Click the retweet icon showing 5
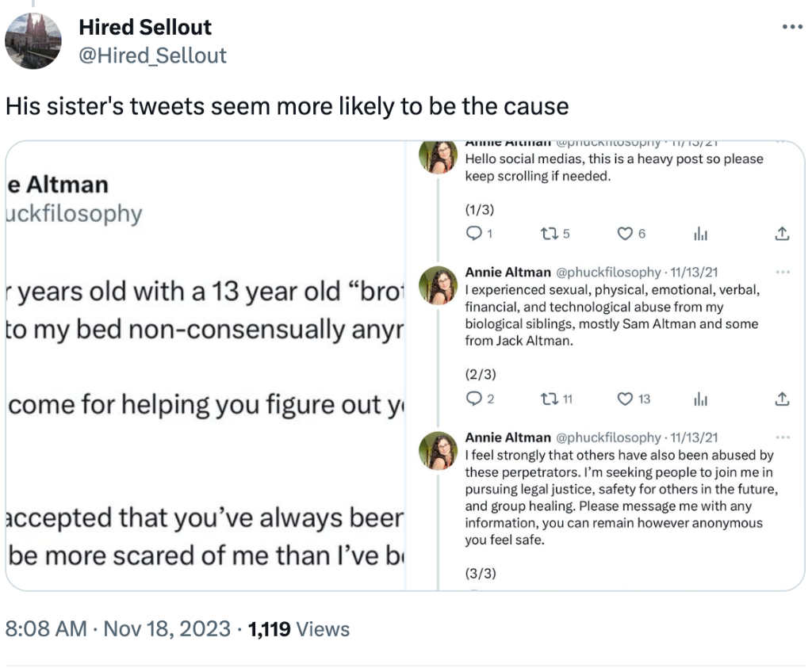 coord(549,234)
